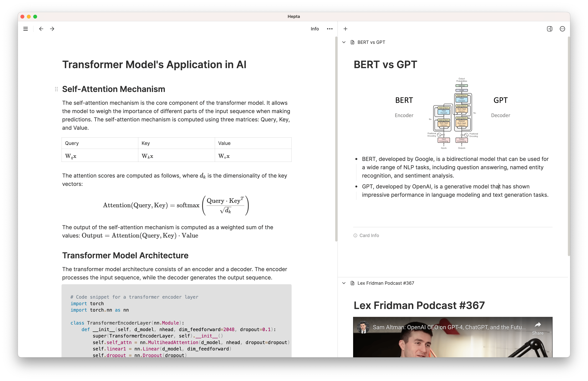Click the 'def __init__' code line
Viewport: 588px width, 381px height.
tap(179, 329)
